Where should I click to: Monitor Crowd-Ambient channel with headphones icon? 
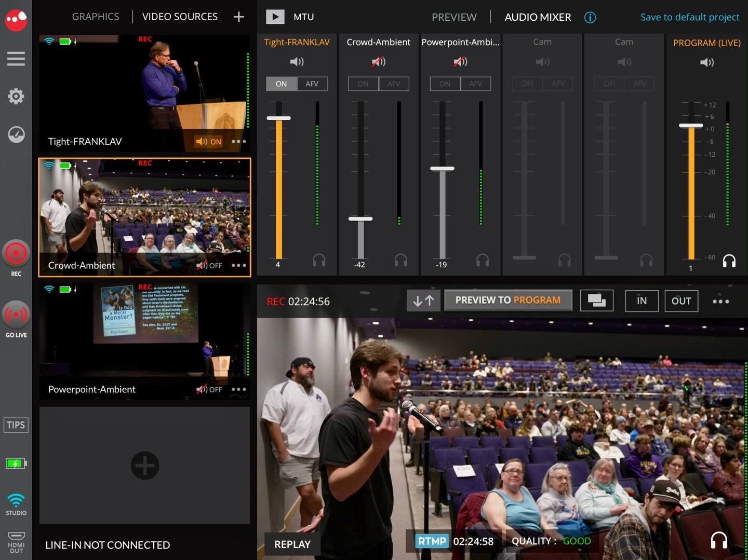tap(401, 260)
